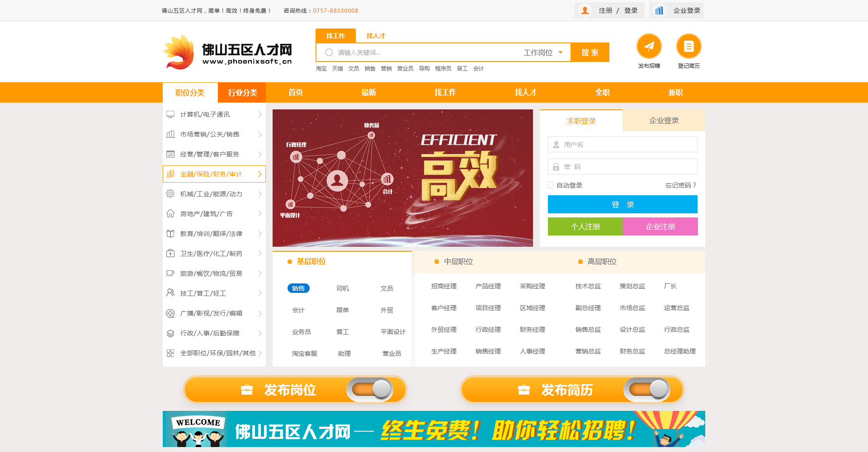Flip the 发布岗位 toggle switch

click(x=370, y=389)
